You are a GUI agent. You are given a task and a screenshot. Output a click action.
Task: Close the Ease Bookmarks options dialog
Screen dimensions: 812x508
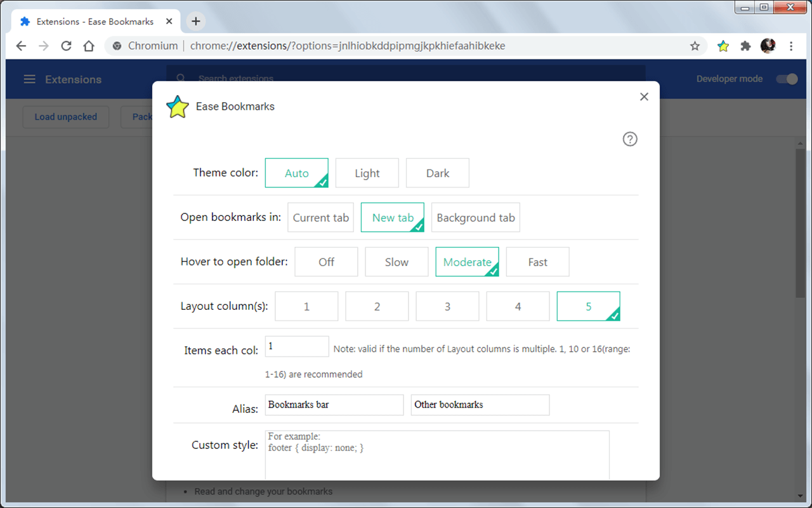pyautogui.click(x=644, y=97)
